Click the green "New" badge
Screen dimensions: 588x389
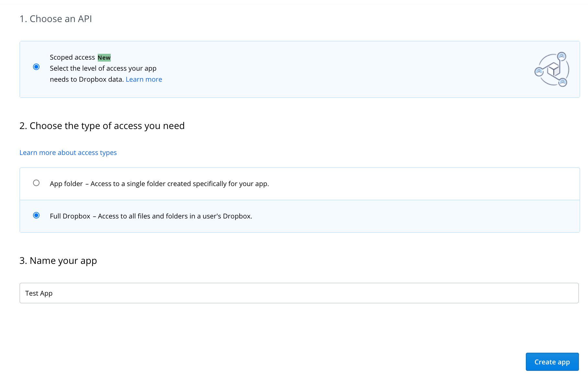[104, 57]
